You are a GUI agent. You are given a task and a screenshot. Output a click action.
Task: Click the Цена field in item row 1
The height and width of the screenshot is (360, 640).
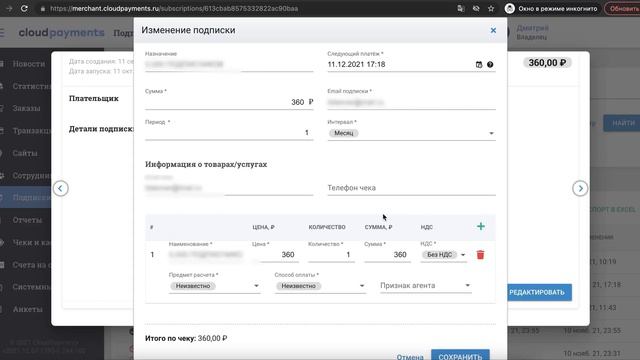pyautogui.click(x=276, y=255)
